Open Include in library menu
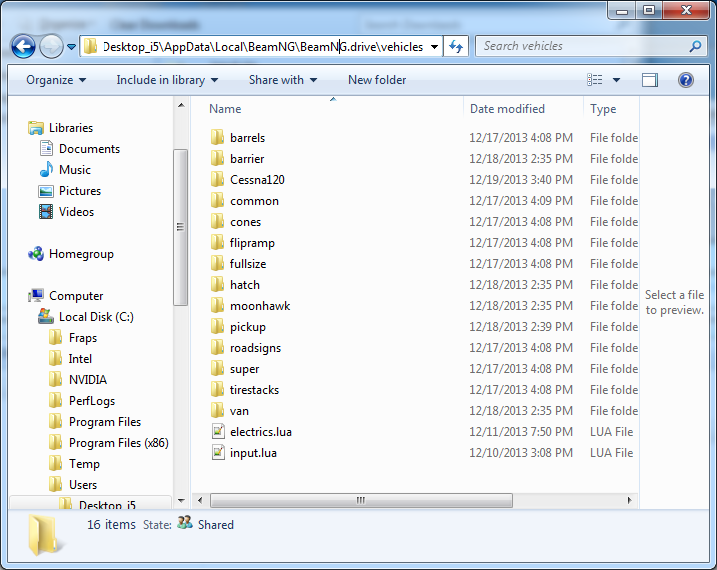717x570 pixels. (167, 80)
